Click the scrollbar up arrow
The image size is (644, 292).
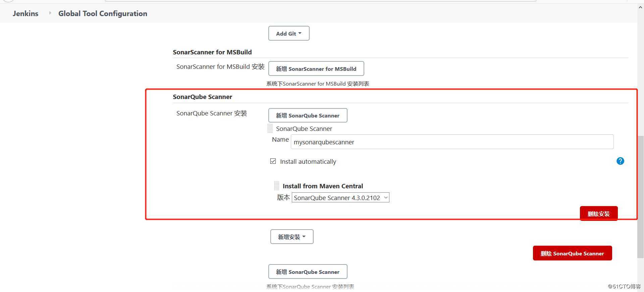[641, 7]
